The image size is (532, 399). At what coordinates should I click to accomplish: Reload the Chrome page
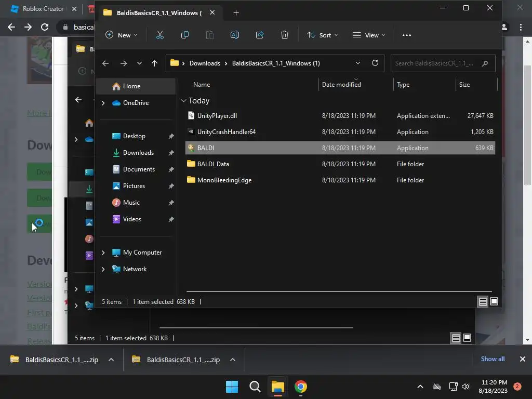pyautogui.click(x=45, y=27)
